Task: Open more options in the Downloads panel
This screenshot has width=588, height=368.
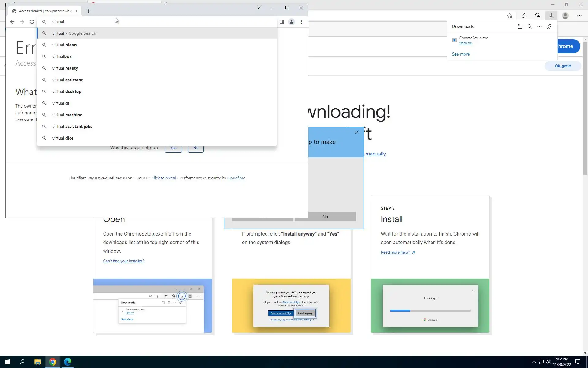Action: (x=539, y=26)
